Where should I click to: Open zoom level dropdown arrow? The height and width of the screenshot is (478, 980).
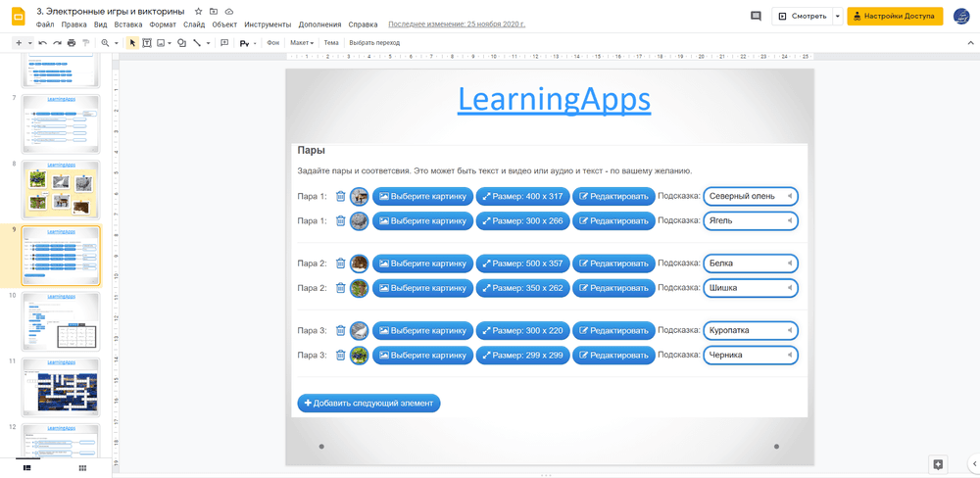click(116, 43)
